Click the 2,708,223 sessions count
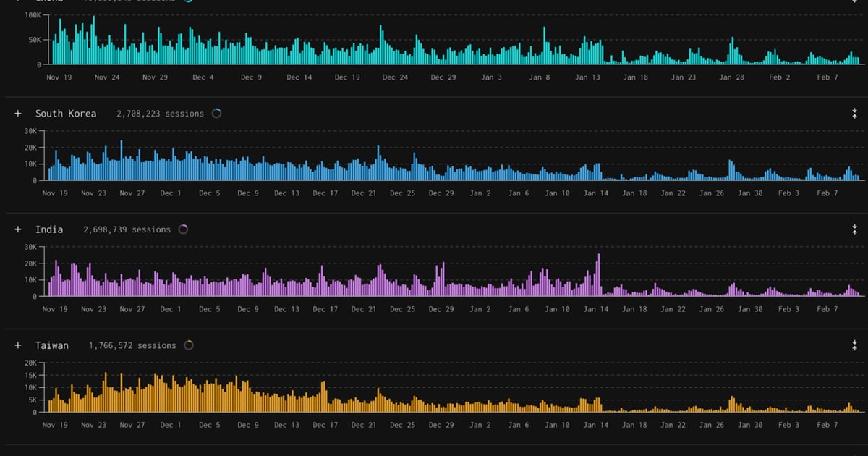 click(x=161, y=114)
